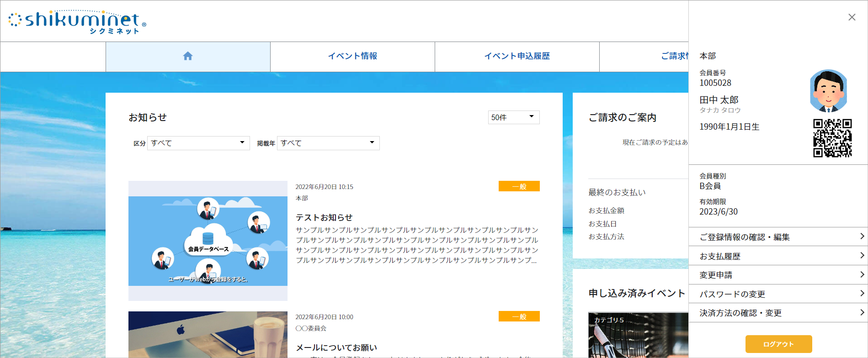This screenshot has width=868, height=358.
Task: Open the 50件 display count dropdown
Action: [x=513, y=117]
